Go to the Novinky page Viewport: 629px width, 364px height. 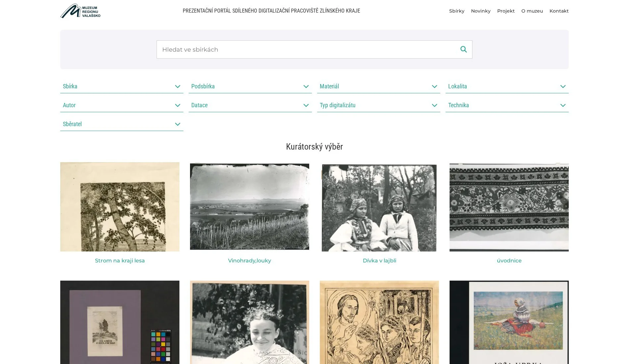(481, 11)
